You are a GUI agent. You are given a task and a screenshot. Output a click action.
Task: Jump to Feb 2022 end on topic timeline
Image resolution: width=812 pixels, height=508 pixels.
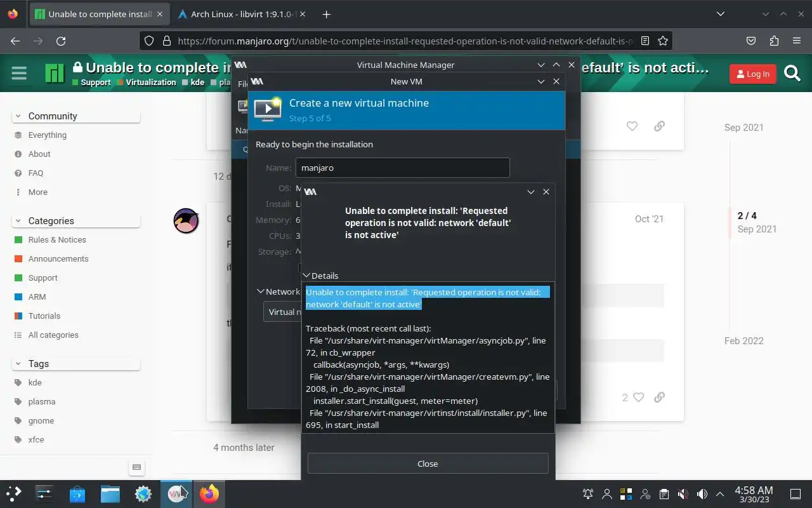[x=743, y=340]
